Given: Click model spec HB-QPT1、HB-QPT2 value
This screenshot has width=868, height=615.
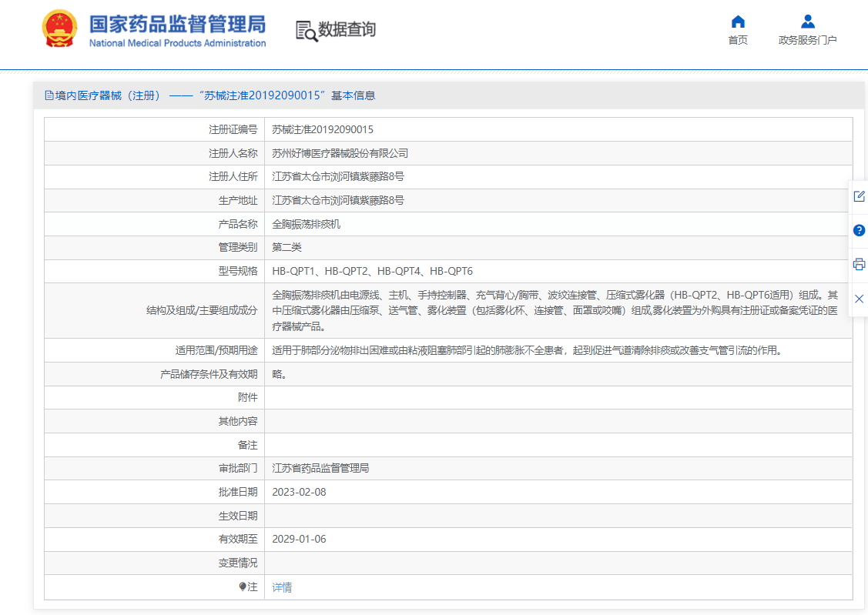Looking at the screenshot, I should pyautogui.click(x=373, y=271).
